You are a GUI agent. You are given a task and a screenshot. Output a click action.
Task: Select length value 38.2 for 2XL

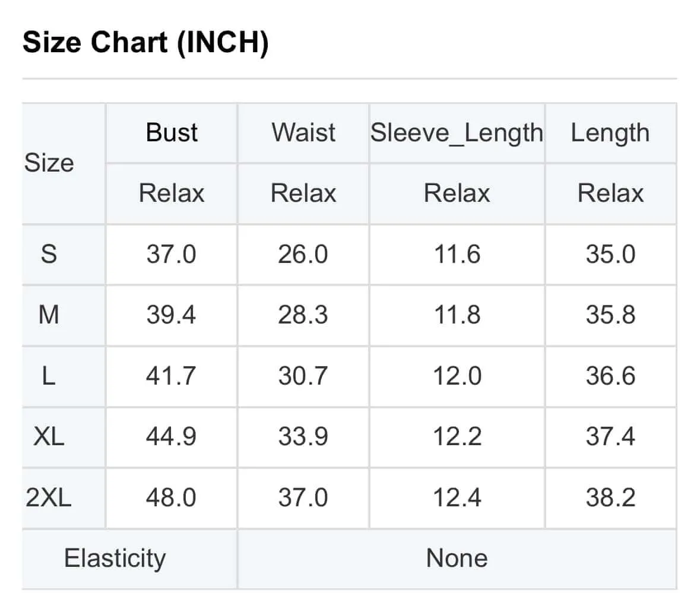610,497
